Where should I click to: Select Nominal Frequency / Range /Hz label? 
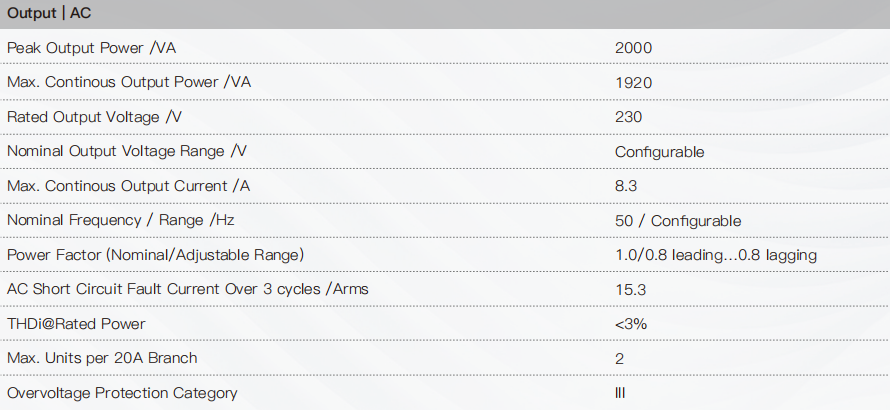pos(120,220)
